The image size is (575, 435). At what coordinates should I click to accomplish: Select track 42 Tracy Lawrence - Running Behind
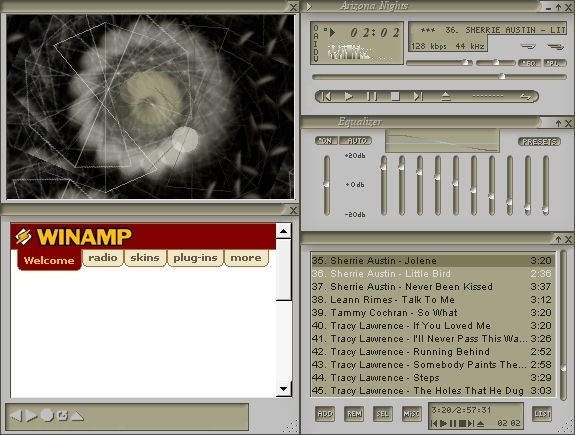432,352
